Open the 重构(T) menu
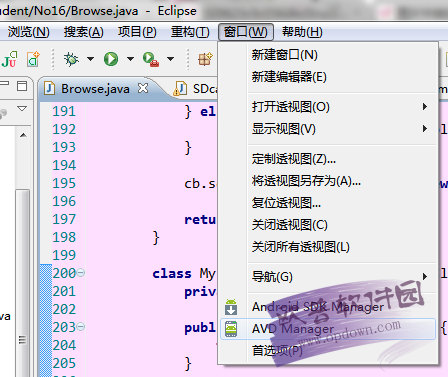This screenshot has width=448, height=377. [190, 32]
